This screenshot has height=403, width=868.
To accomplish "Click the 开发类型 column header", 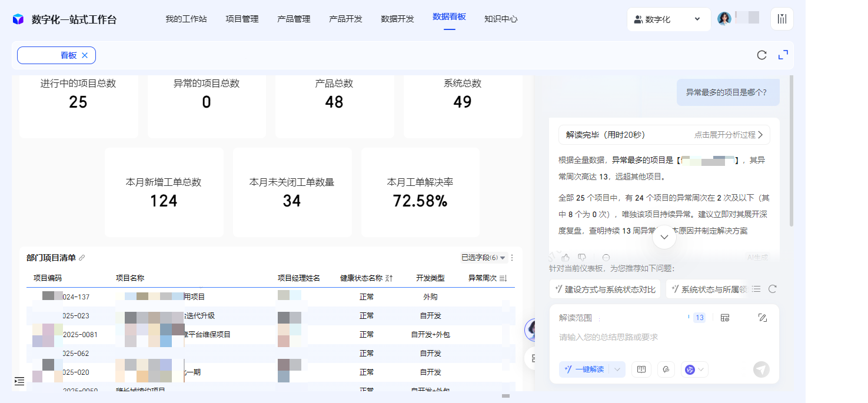I will (430, 278).
